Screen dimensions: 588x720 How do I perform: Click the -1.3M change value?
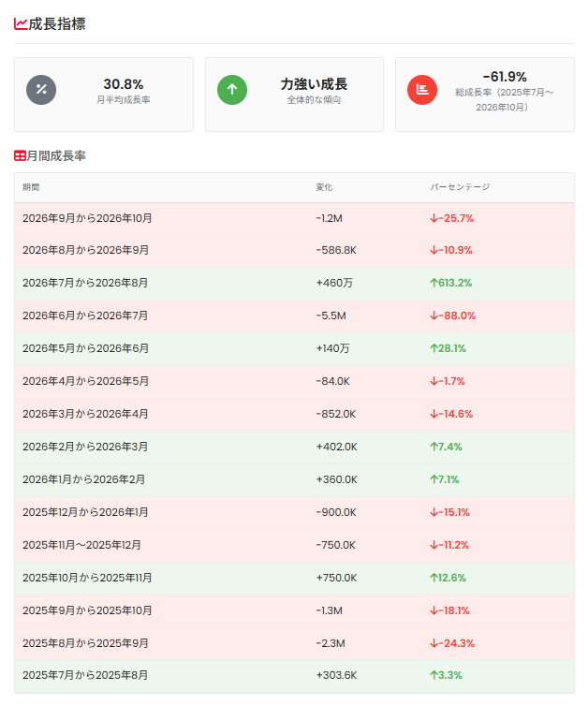pyautogui.click(x=329, y=611)
